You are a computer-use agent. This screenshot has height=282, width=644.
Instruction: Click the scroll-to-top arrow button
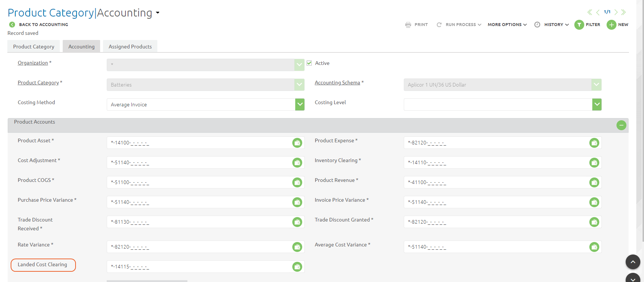tap(633, 262)
